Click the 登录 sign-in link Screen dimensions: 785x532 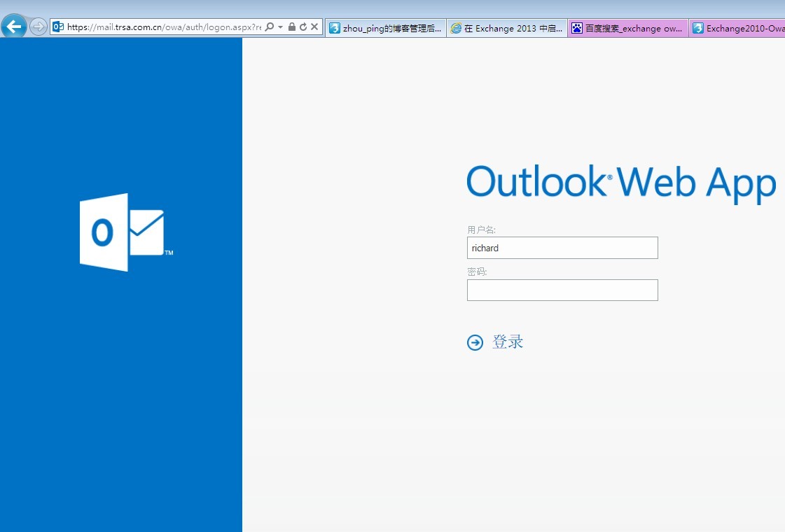click(508, 342)
